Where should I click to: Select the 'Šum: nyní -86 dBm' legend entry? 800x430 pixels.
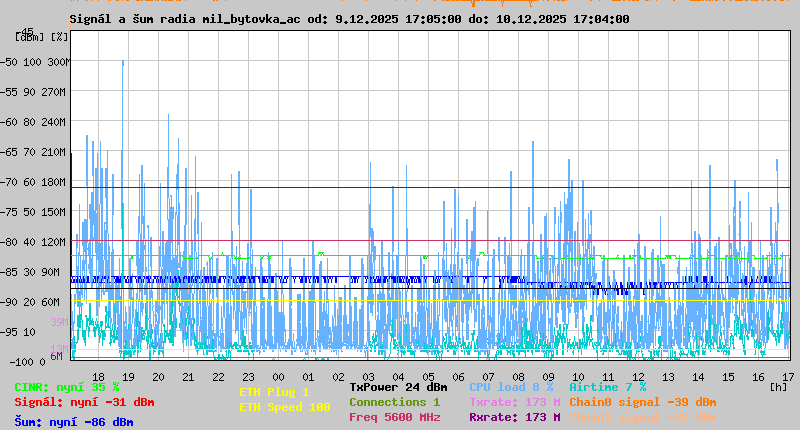[74, 422]
